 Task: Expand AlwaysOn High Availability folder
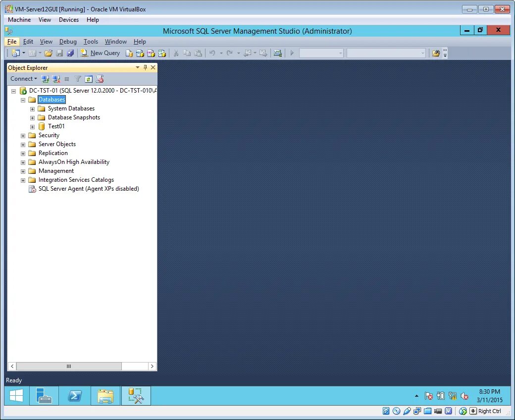pos(23,162)
